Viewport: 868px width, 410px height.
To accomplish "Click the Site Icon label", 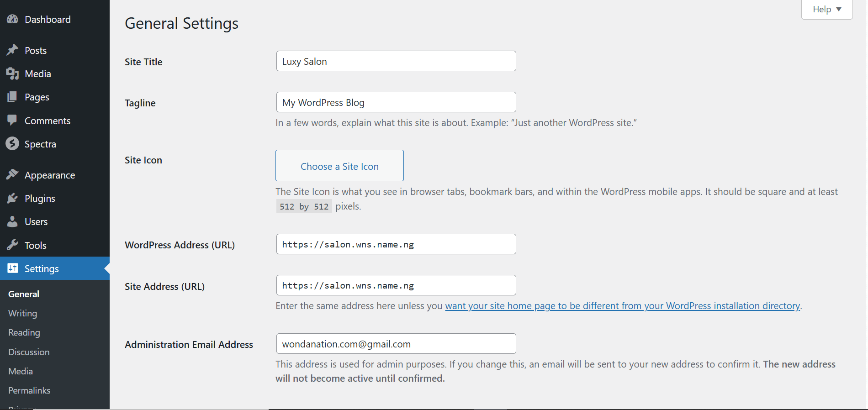I will tap(143, 160).
